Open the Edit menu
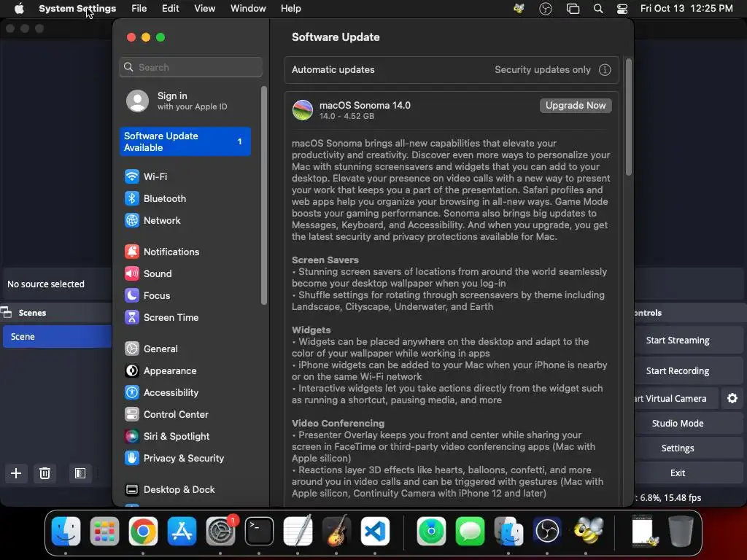Image resolution: width=747 pixels, height=560 pixels. [171, 9]
